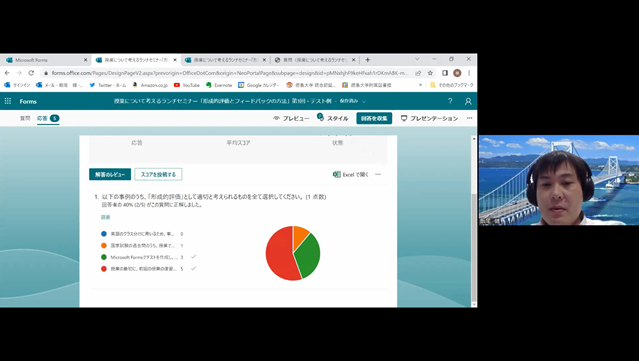Open the YouTube bookmark
This screenshot has width=639, height=361.
pos(187,85)
